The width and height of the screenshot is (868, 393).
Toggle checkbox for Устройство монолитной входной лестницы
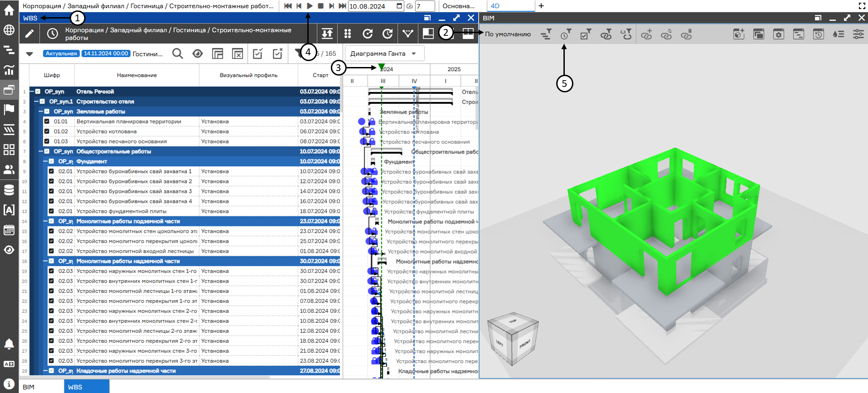51,251
